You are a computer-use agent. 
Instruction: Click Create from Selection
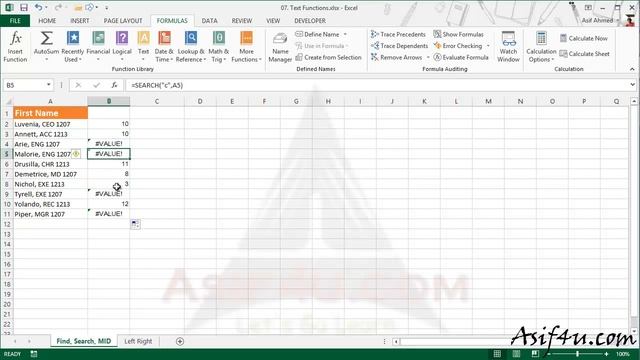(x=329, y=58)
